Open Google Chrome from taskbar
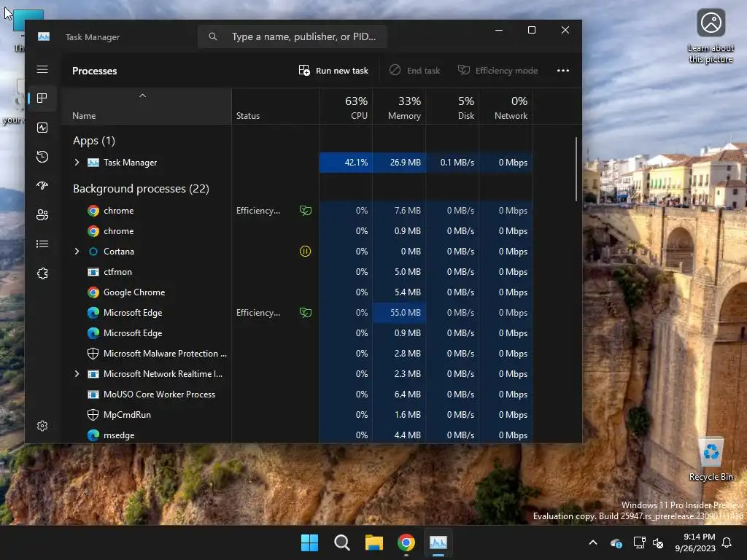747x560 pixels. (x=406, y=542)
